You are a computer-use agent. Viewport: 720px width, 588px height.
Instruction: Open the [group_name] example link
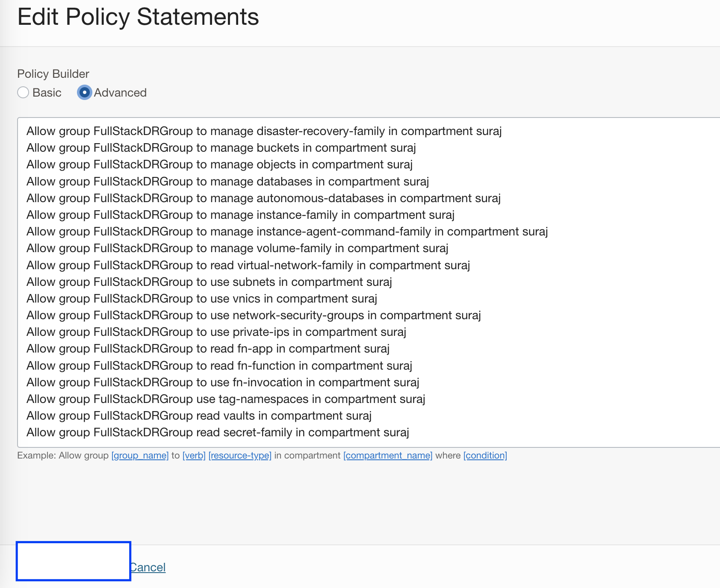[140, 456]
